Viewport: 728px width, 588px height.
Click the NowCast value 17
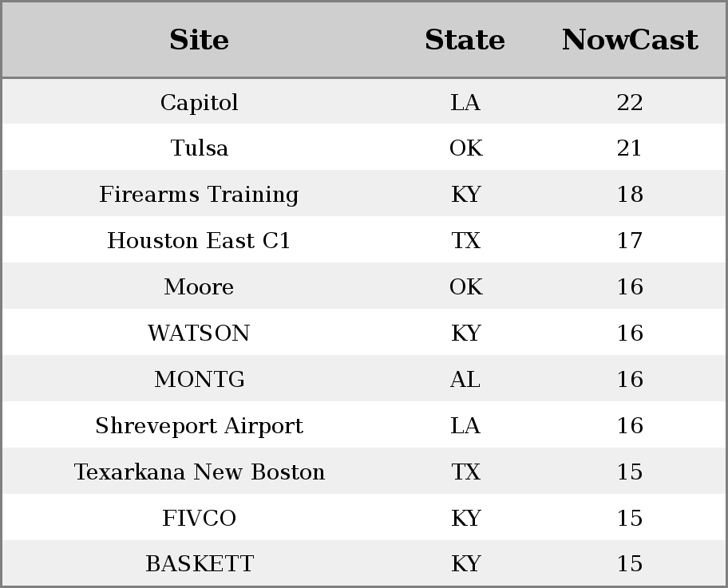[x=630, y=240]
